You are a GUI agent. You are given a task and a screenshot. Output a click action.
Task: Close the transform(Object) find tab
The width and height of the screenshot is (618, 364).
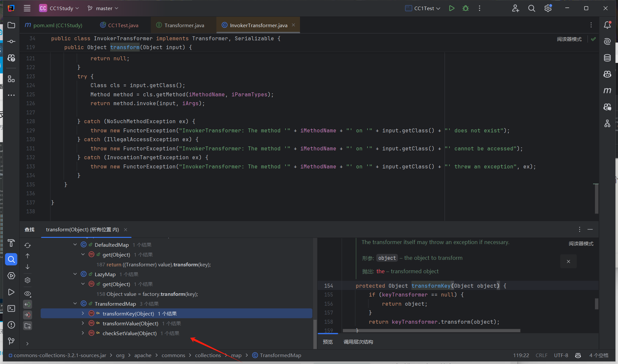coord(126,230)
